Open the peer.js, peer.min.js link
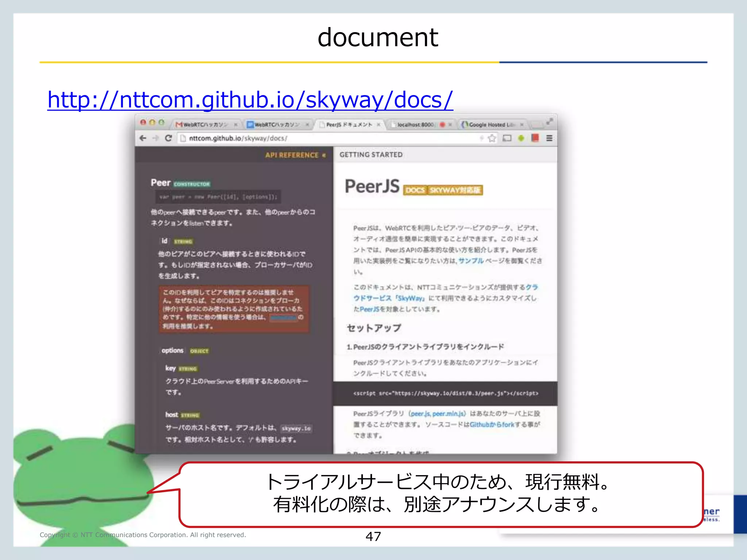 coord(438,414)
